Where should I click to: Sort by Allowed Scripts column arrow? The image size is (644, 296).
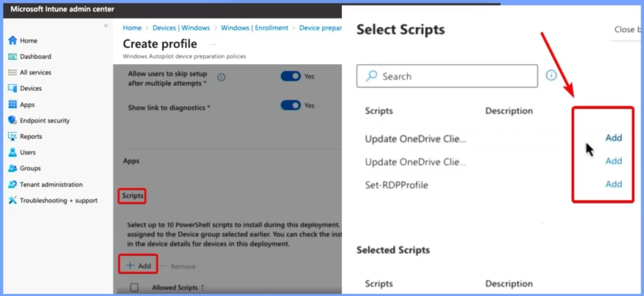tap(202, 288)
